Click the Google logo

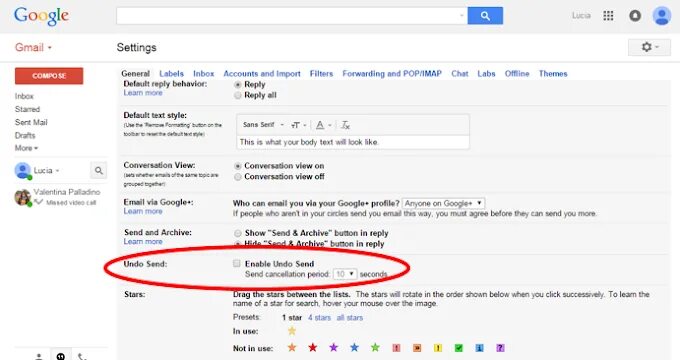(x=41, y=16)
